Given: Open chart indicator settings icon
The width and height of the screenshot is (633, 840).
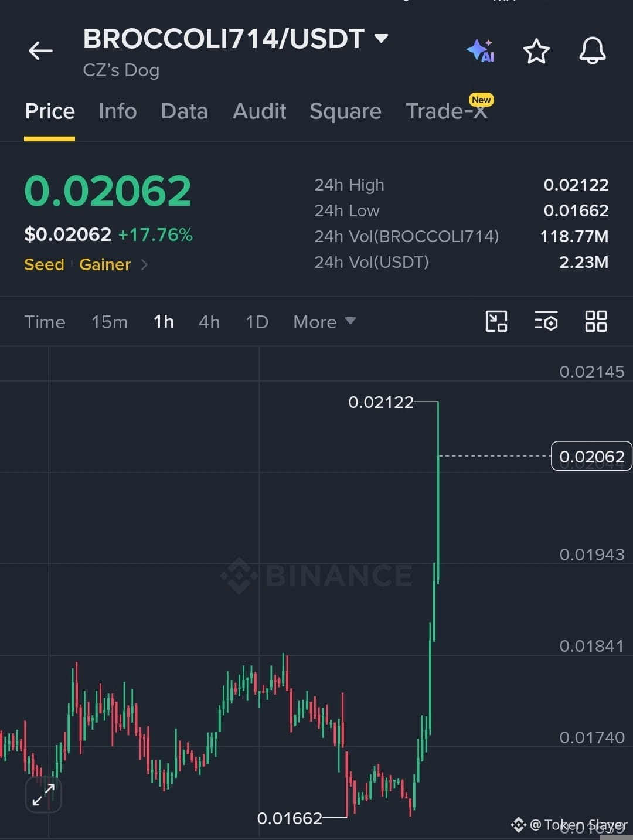Looking at the screenshot, I should click(546, 321).
